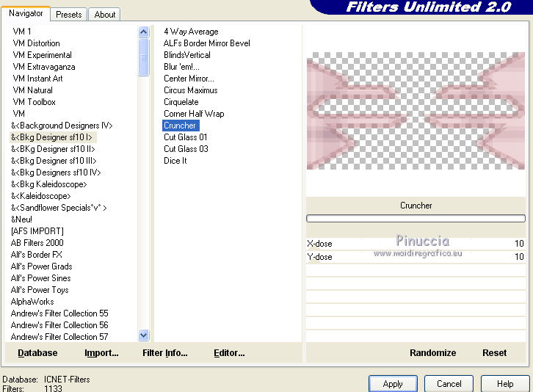Randomize the filter parameters

click(432, 353)
